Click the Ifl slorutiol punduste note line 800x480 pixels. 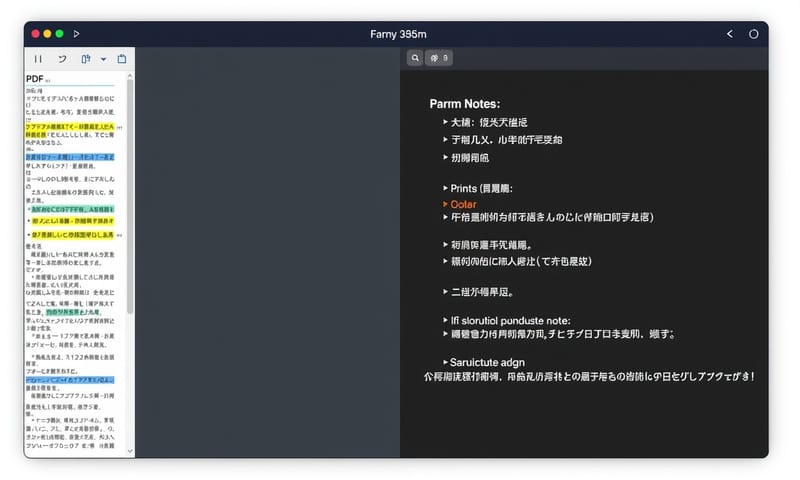point(511,321)
